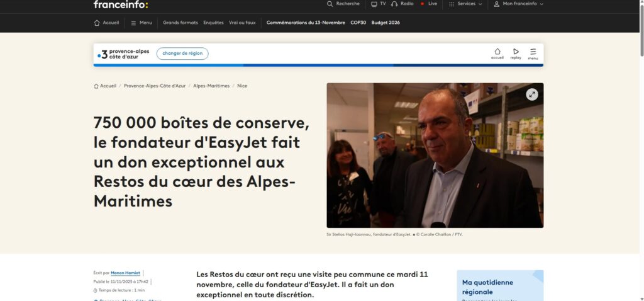Open Radio via the headphones icon
Viewport: 644px width, 301px height.
point(394,4)
